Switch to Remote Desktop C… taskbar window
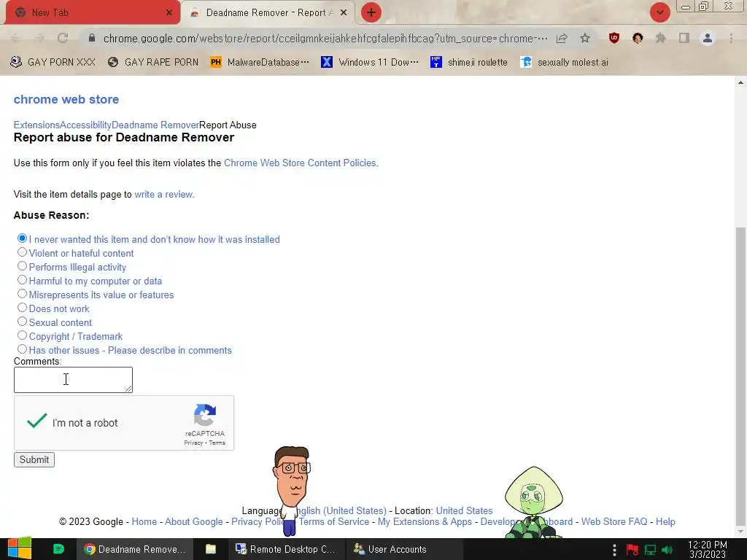The height and width of the screenshot is (560, 747). pyautogui.click(x=285, y=549)
